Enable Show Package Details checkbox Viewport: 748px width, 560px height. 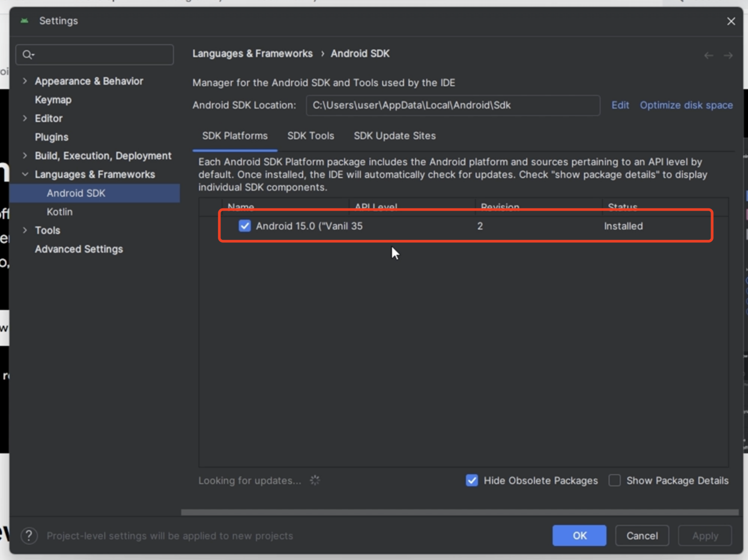(x=615, y=480)
